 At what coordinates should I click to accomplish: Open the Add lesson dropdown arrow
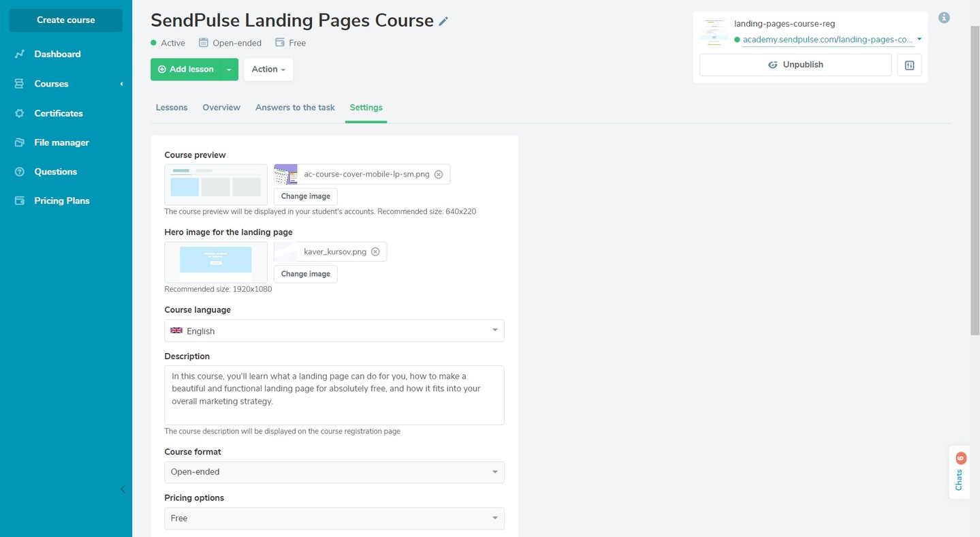(x=230, y=70)
